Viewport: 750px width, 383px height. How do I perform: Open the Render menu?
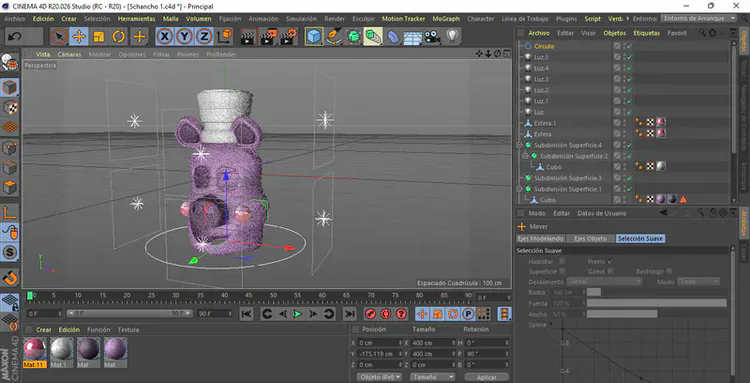pyautogui.click(x=335, y=19)
